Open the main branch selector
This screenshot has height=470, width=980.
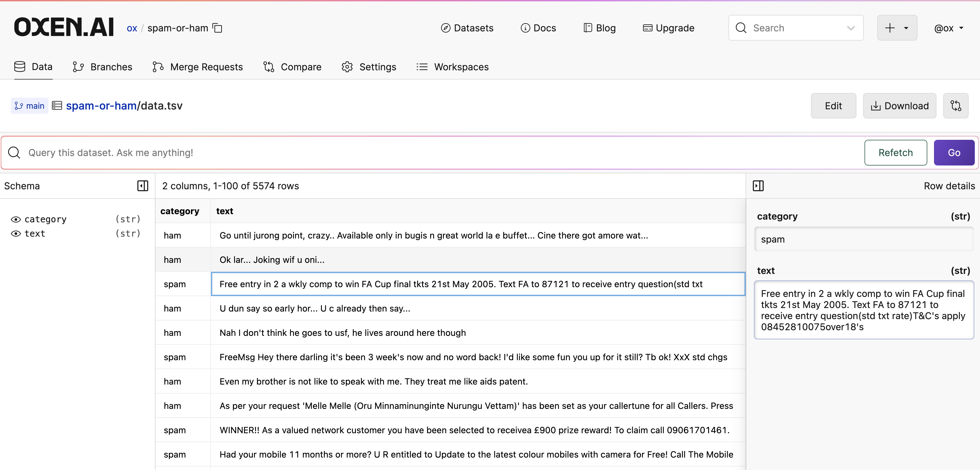pos(30,106)
